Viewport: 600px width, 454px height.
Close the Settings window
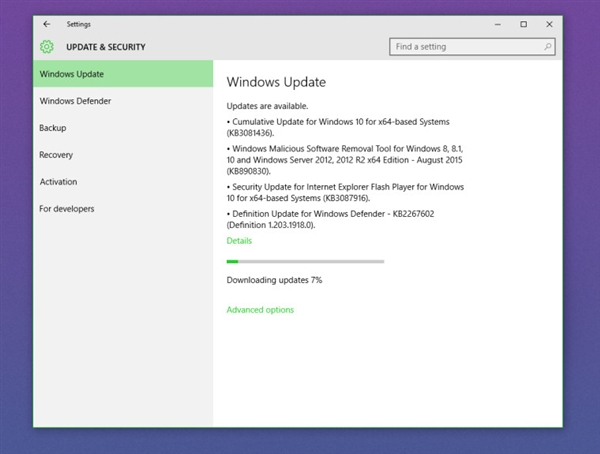[x=550, y=23]
